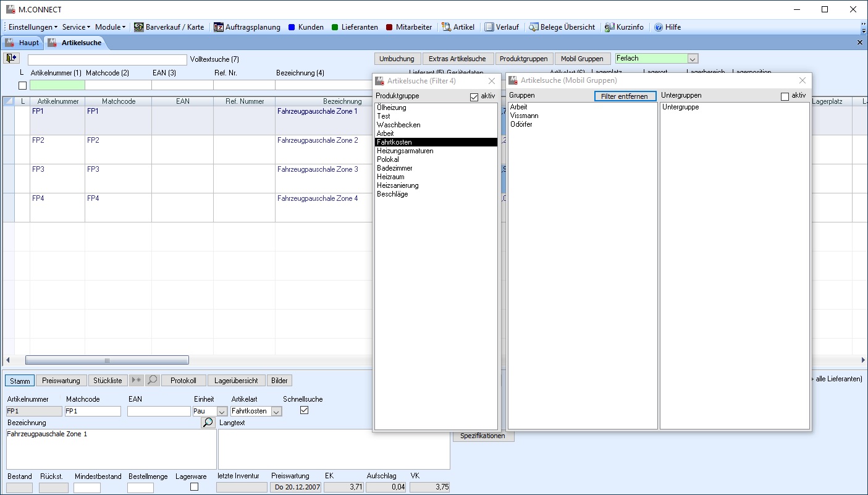Expand the Ferlach location dropdown
868x495 pixels.
click(693, 59)
